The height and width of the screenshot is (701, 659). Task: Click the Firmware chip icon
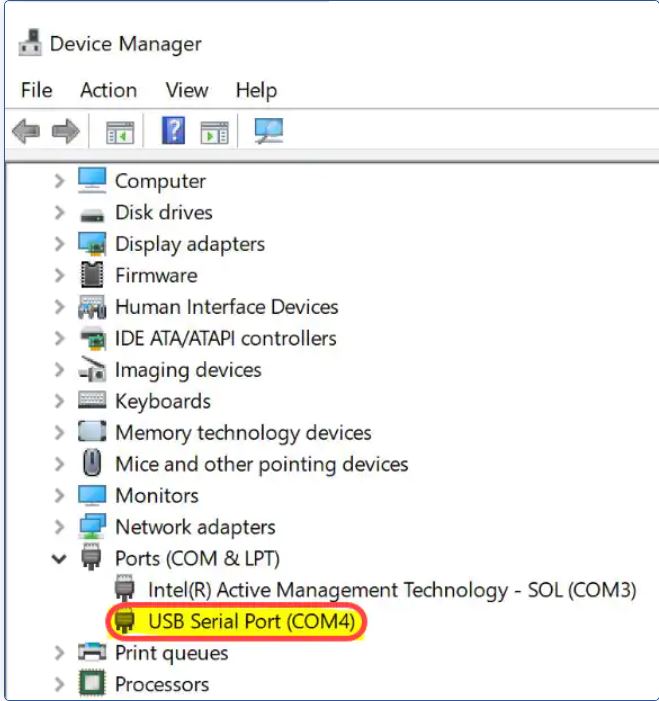(92, 274)
